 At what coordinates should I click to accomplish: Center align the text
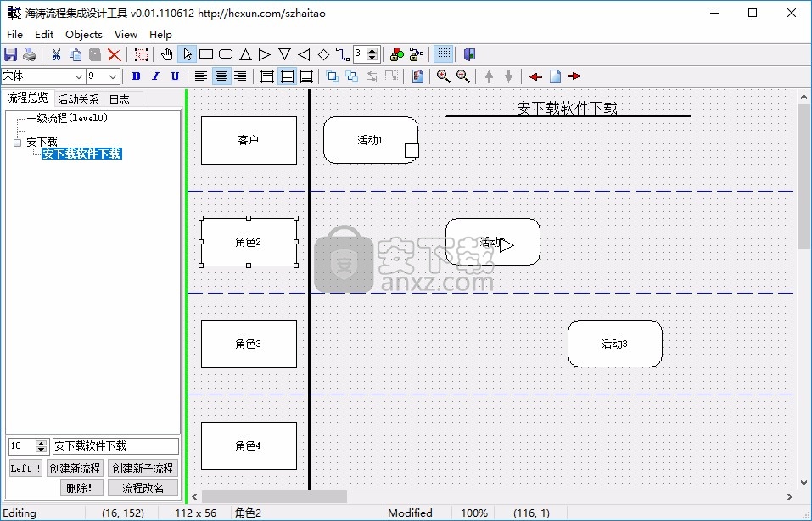[221, 76]
